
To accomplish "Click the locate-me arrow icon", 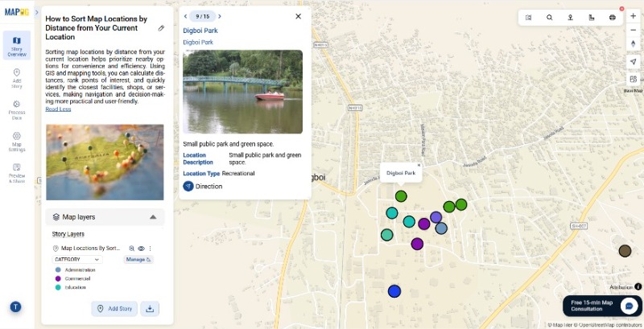I will pyautogui.click(x=634, y=62).
